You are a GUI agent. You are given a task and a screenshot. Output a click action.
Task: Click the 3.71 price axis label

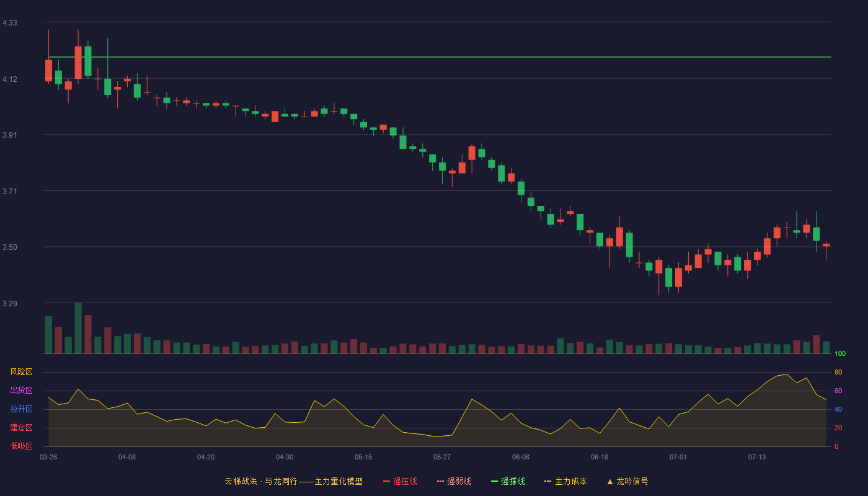[10, 192]
